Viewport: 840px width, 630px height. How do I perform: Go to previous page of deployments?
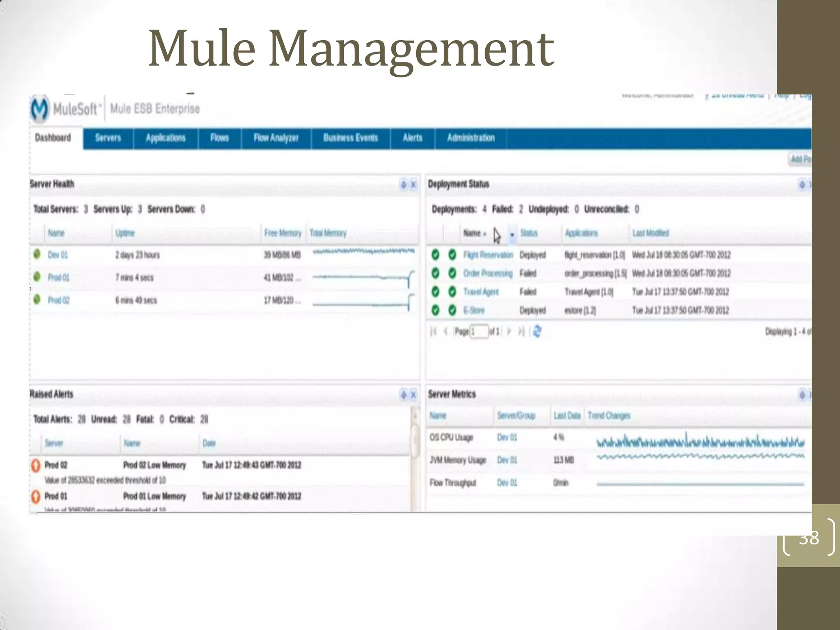point(445,331)
